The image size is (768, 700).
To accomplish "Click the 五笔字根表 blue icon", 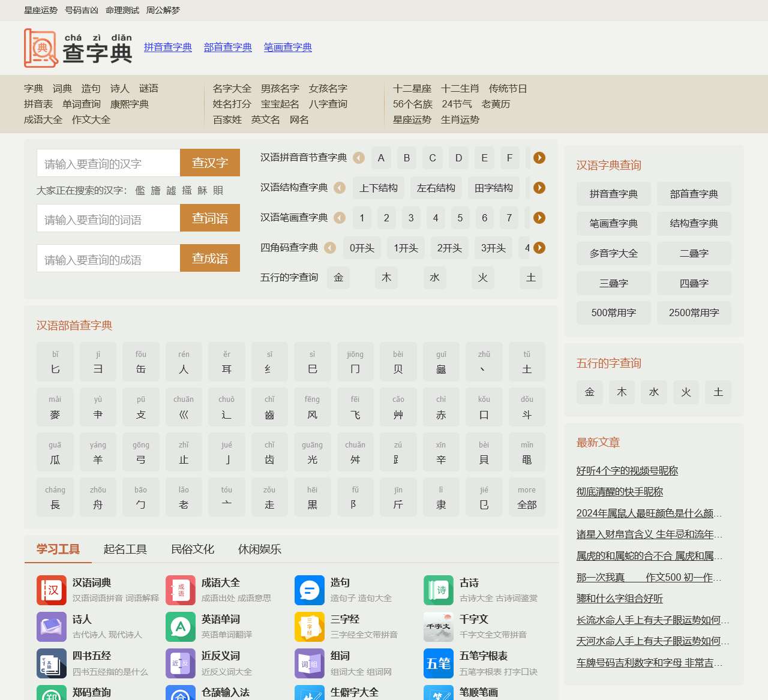I will 439,663.
